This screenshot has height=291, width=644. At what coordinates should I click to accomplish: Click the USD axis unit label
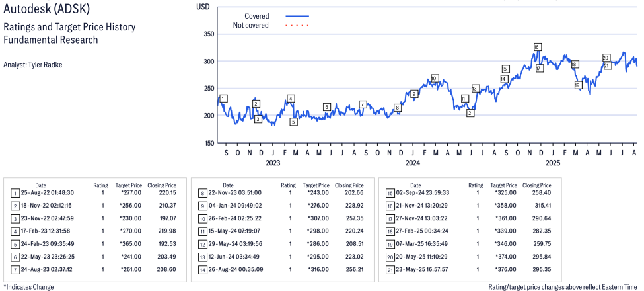point(203,7)
